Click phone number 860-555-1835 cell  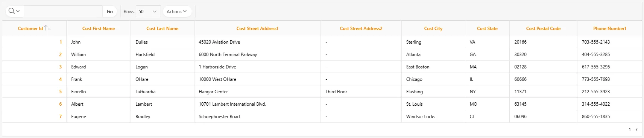click(596, 116)
